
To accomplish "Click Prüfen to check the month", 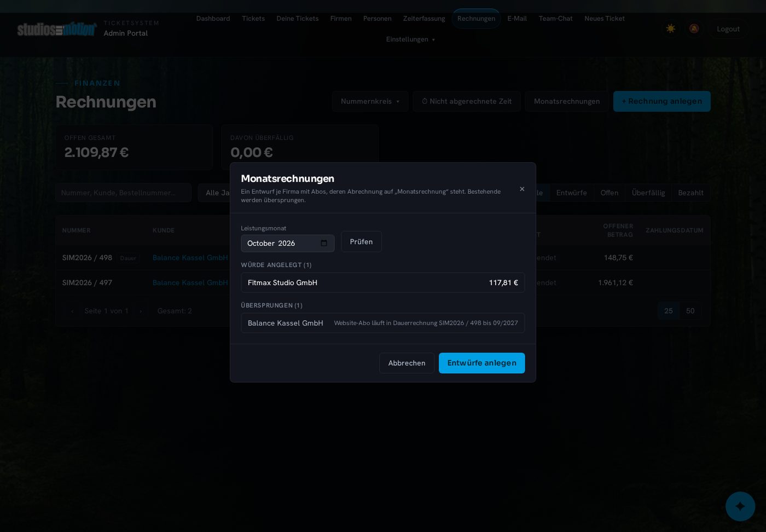I will [x=361, y=241].
